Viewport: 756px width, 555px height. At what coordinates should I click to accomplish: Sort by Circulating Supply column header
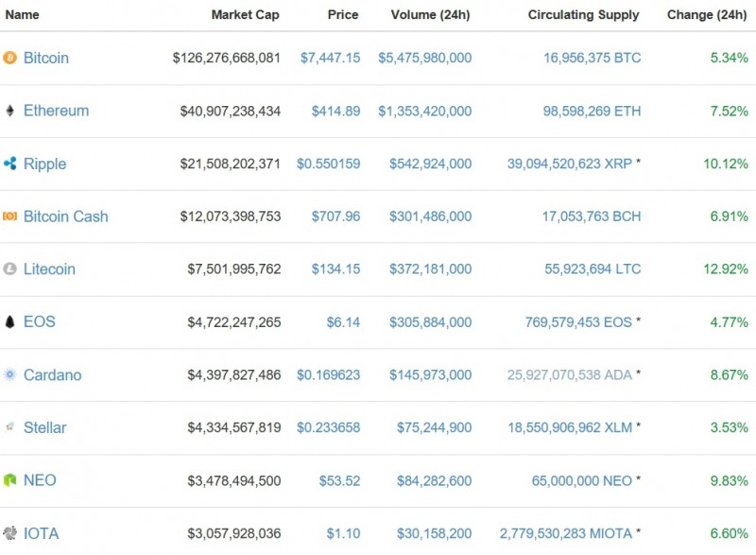coord(583,15)
